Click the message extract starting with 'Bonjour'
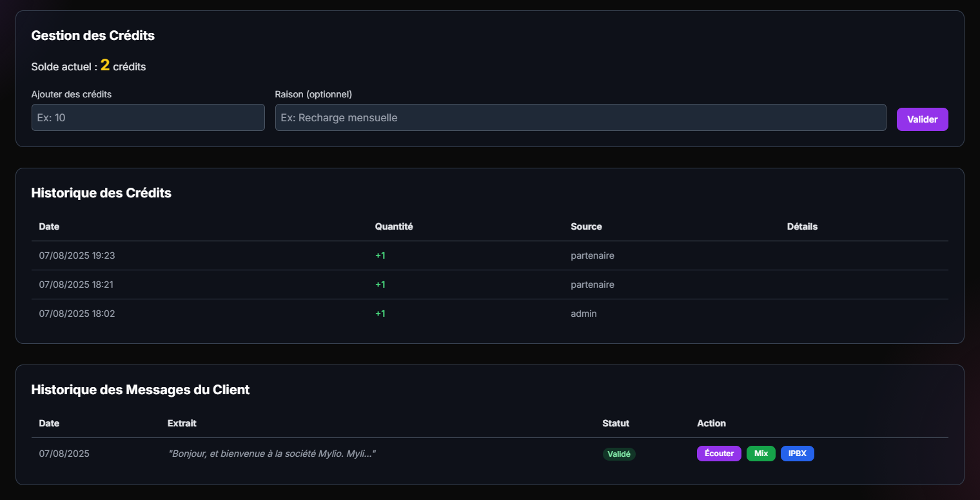Image resolution: width=980 pixels, height=500 pixels. (x=271, y=454)
